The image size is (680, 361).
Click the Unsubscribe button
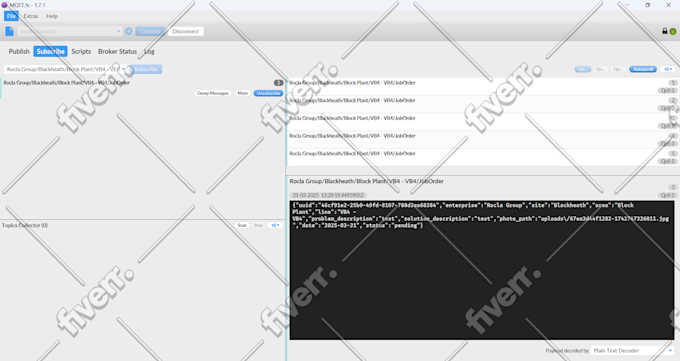[268, 93]
